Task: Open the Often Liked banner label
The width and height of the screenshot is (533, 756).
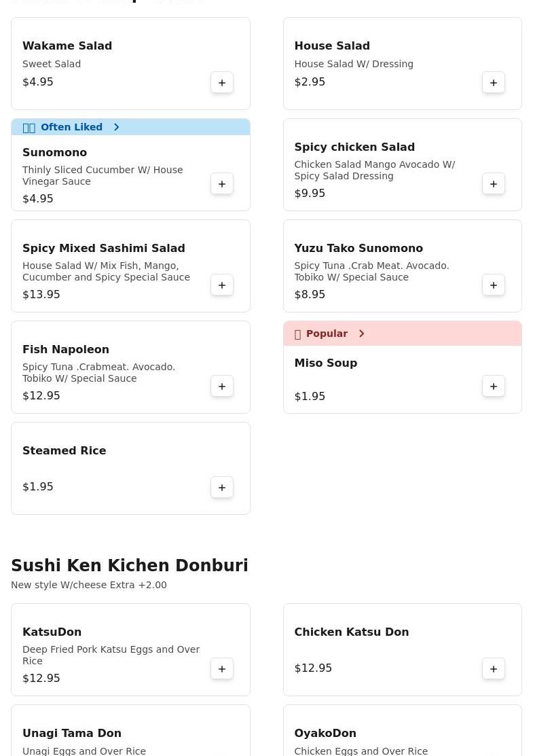Action: pyautogui.click(x=71, y=127)
